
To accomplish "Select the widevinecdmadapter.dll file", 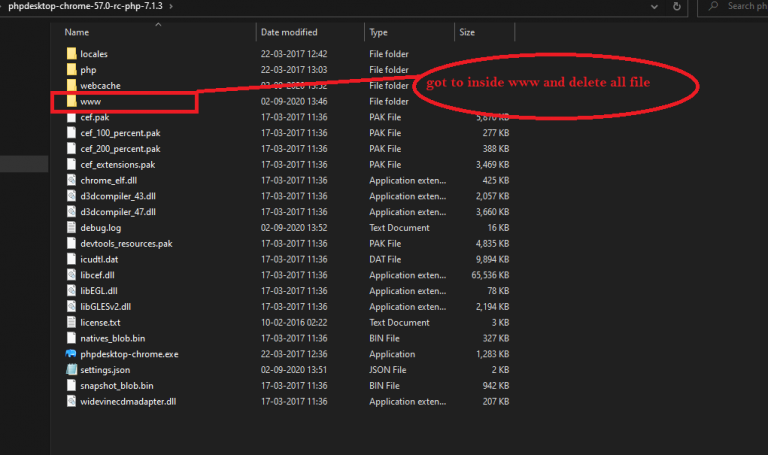I will click(129, 401).
